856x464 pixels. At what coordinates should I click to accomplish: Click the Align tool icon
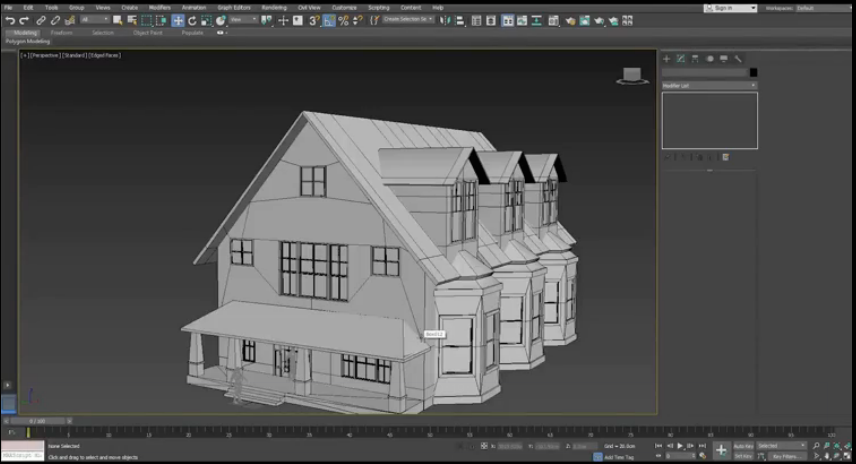coord(460,21)
